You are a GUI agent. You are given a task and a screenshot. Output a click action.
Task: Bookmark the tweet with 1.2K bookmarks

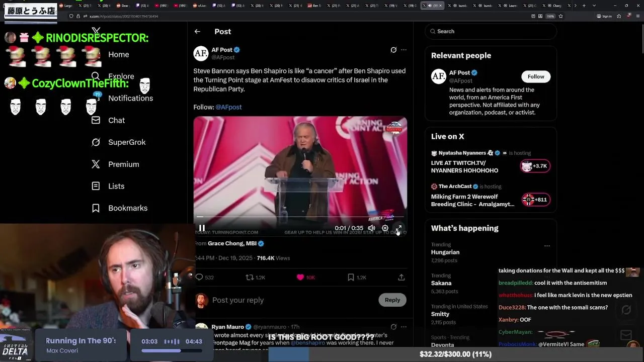pos(357,278)
